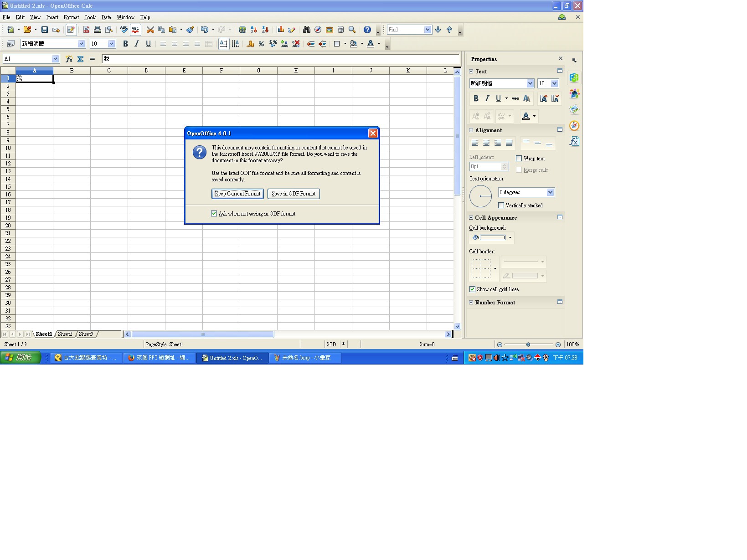Click the Find text field

(x=405, y=30)
